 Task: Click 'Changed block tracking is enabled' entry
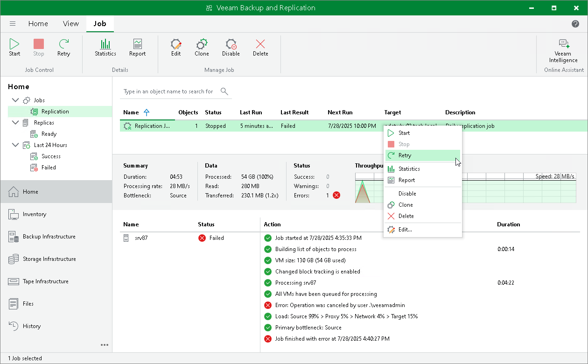point(317,272)
